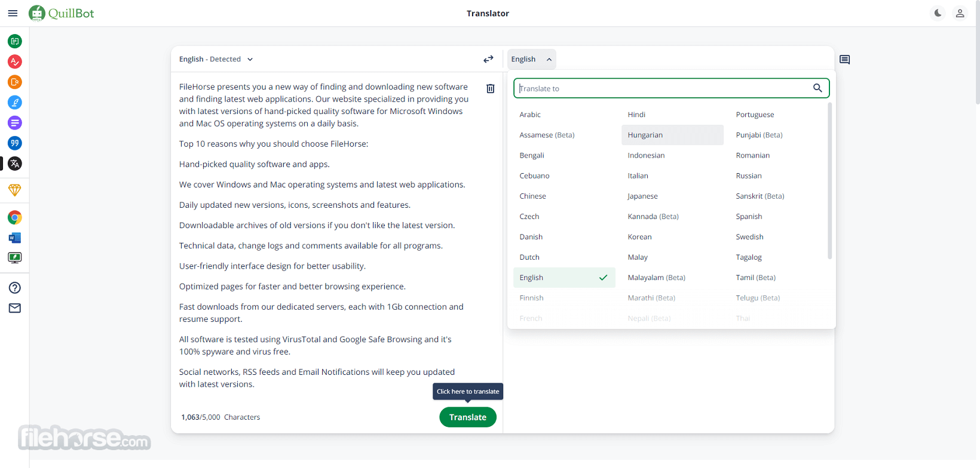
Task: Expand the English - Detected source language dropdown
Action: pyautogui.click(x=216, y=59)
